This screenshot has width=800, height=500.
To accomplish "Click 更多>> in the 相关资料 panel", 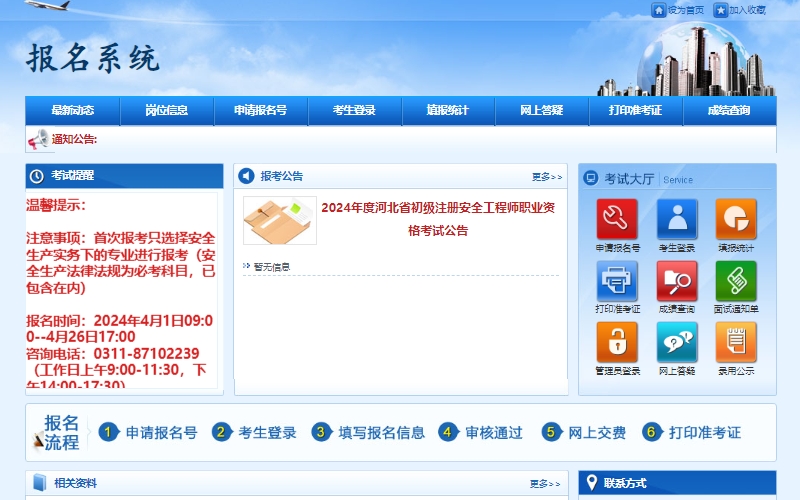I will (546, 484).
